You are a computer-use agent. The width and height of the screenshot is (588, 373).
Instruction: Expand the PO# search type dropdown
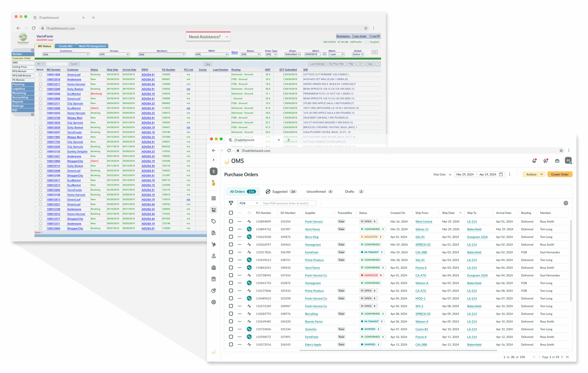click(x=249, y=203)
